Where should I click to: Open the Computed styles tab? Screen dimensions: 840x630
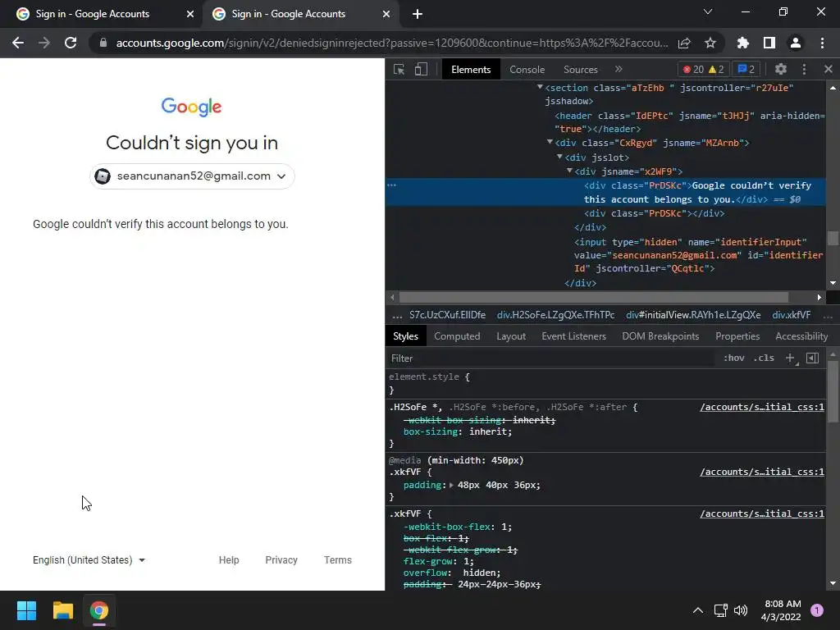[x=457, y=336]
